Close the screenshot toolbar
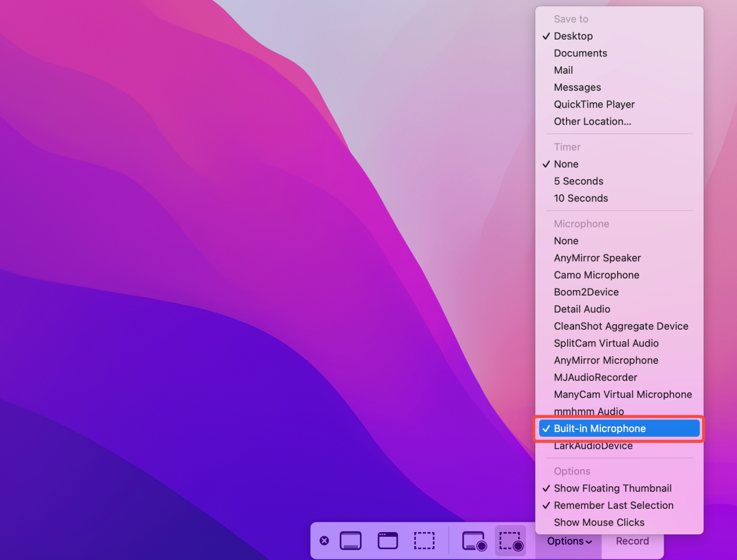 [325, 541]
